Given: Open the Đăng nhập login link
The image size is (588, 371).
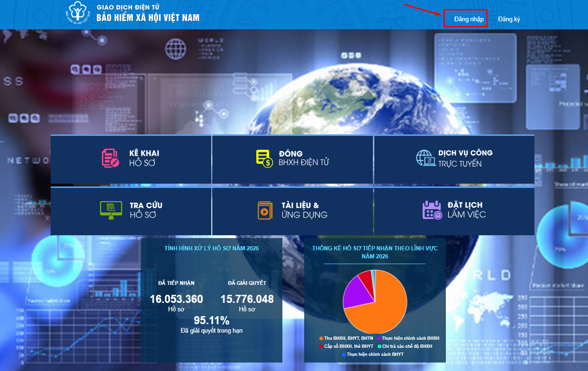Looking at the screenshot, I should pyautogui.click(x=469, y=19).
